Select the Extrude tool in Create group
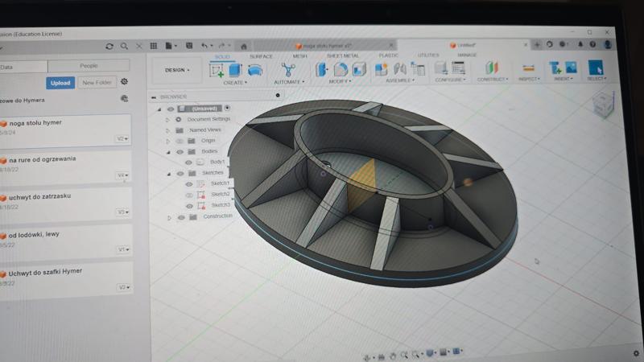Viewport: 644px width, 362px height. point(235,71)
